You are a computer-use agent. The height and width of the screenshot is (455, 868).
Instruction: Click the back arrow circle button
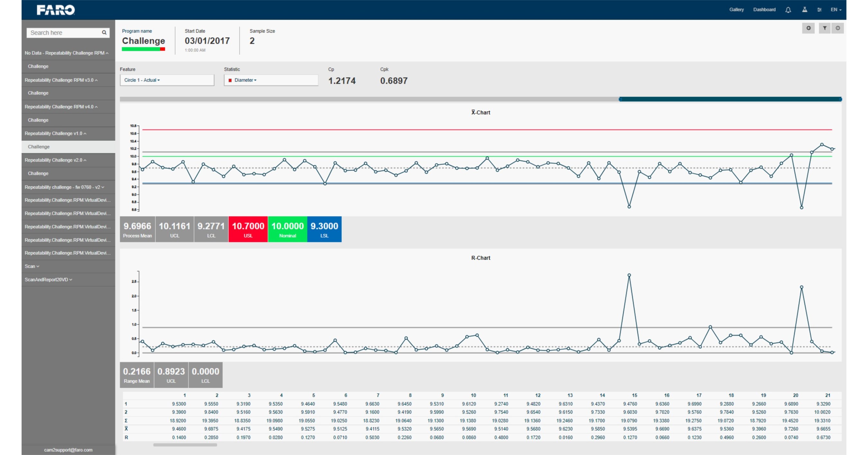coord(808,28)
